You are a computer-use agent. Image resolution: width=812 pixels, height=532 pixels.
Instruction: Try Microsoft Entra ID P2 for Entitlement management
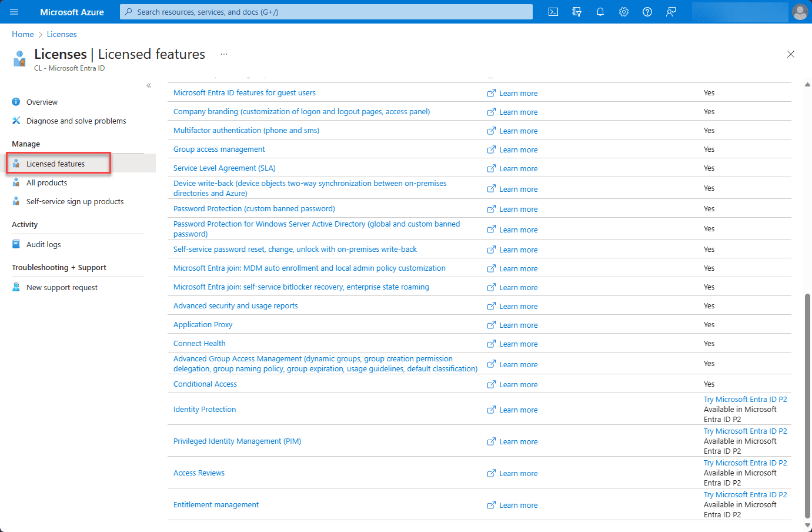[745, 494]
